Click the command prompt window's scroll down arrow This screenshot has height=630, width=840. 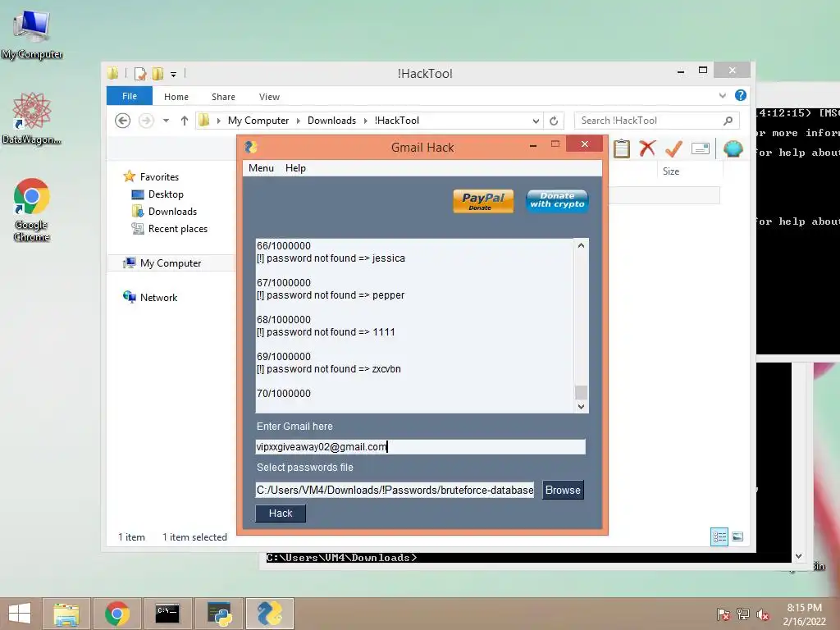[799, 556]
